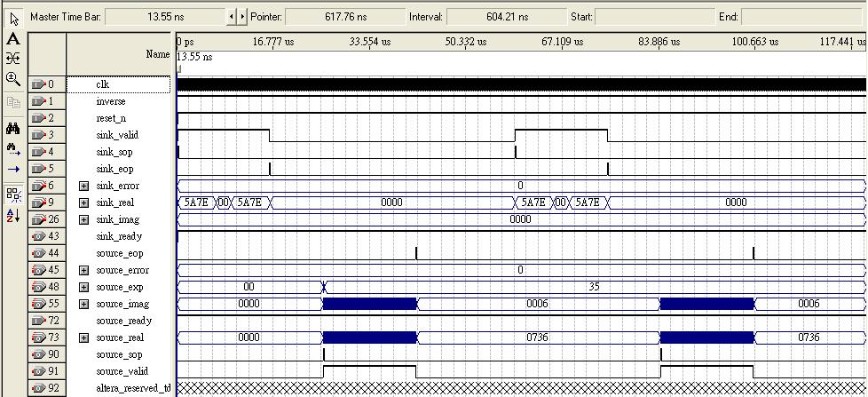Expand the source_imag bus
This screenshot has height=397, width=868.
(84, 304)
